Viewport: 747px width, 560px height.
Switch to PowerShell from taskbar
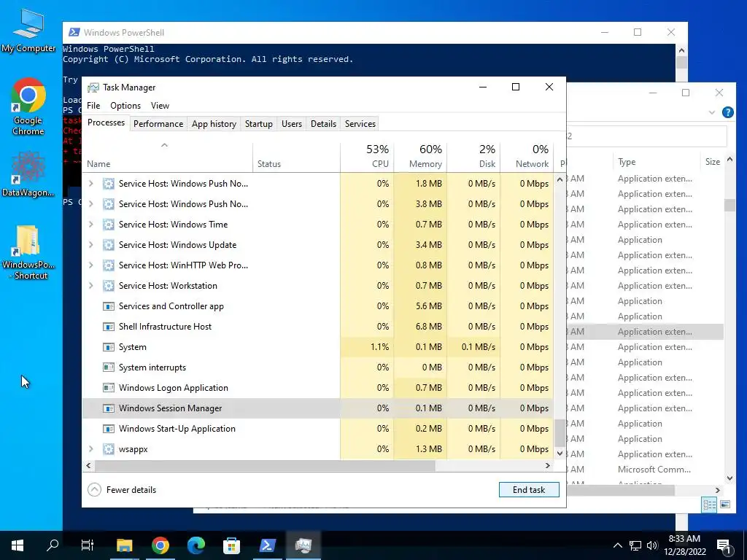point(267,545)
